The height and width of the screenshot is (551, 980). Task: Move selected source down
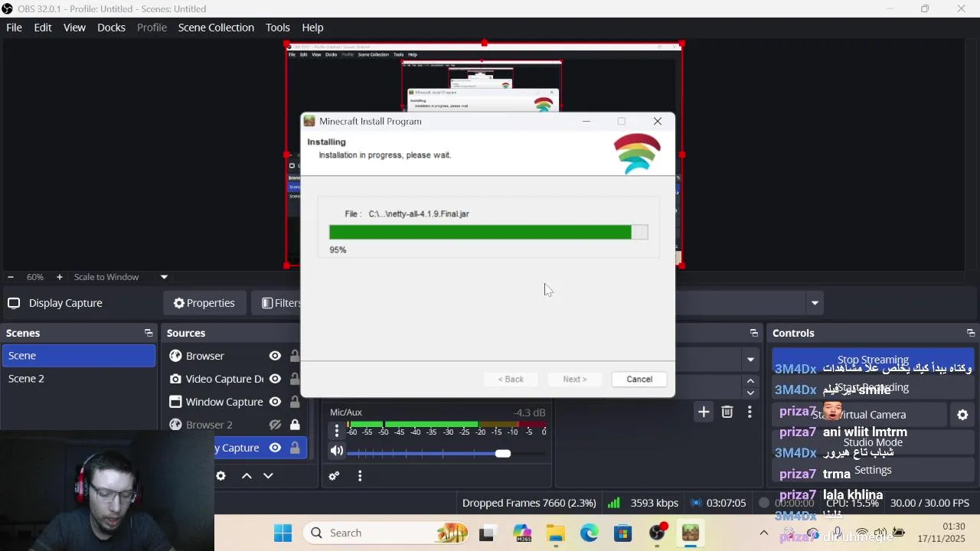click(x=268, y=476)
